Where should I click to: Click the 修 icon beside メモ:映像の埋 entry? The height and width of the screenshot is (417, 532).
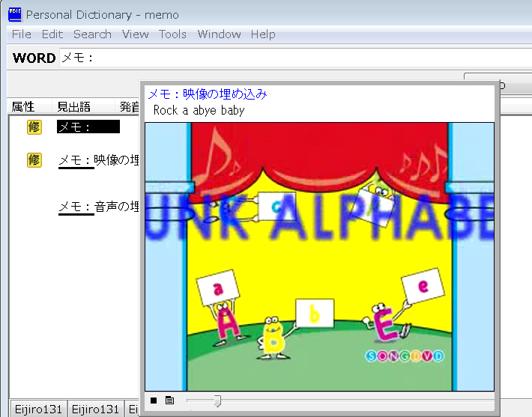coord(34,160)
